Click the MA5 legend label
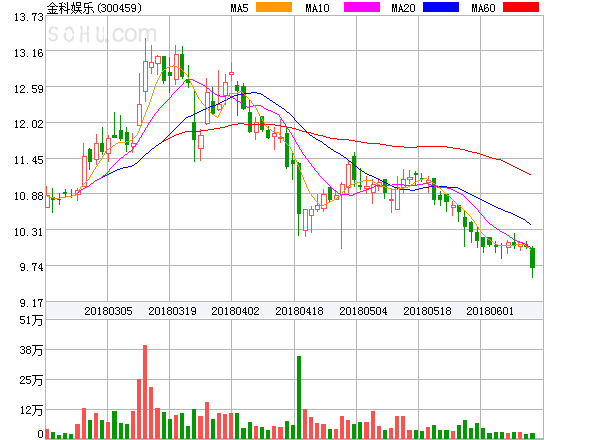The image size is (600, 440). [x=239, y=8]
